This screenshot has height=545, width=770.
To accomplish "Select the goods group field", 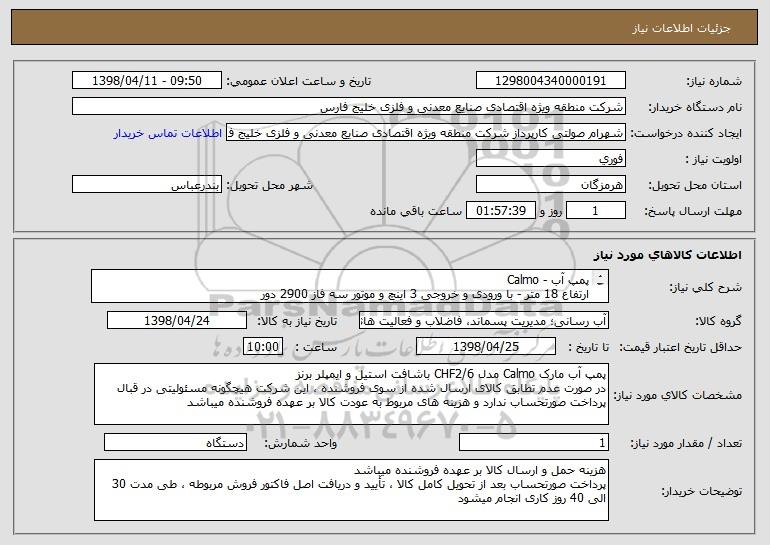I will click(x=484, y=321).
